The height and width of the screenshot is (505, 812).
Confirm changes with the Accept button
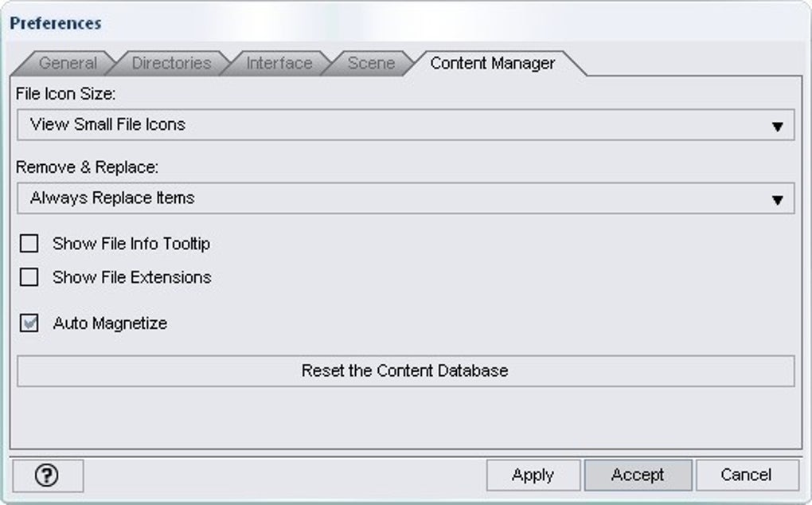click(638, 476)
